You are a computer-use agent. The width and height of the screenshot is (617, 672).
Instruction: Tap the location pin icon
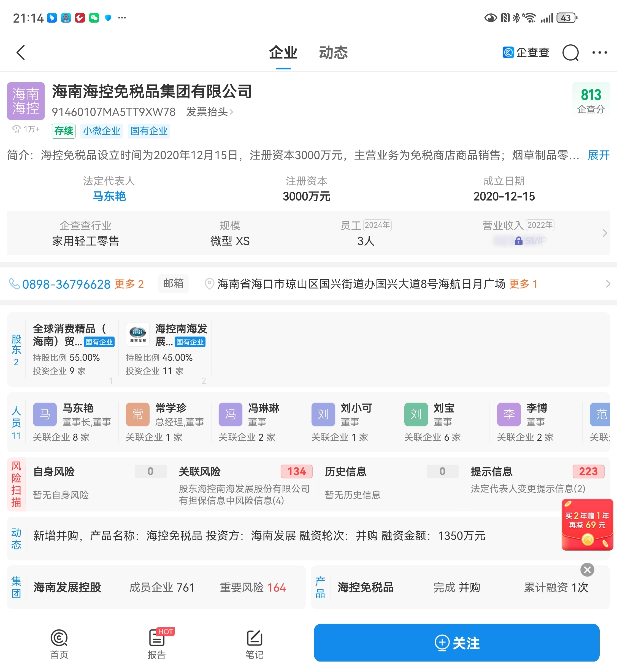click(209, 284)
